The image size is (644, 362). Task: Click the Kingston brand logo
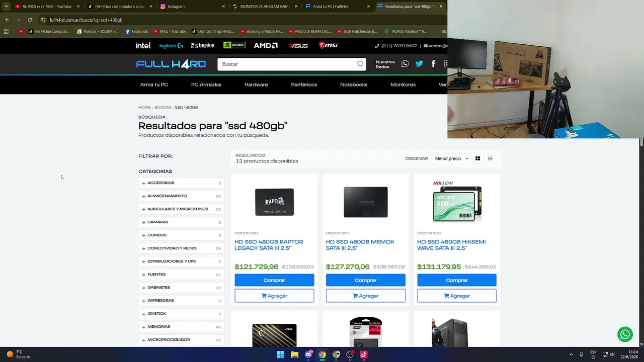pyautogui.click(x=203, y=46)
